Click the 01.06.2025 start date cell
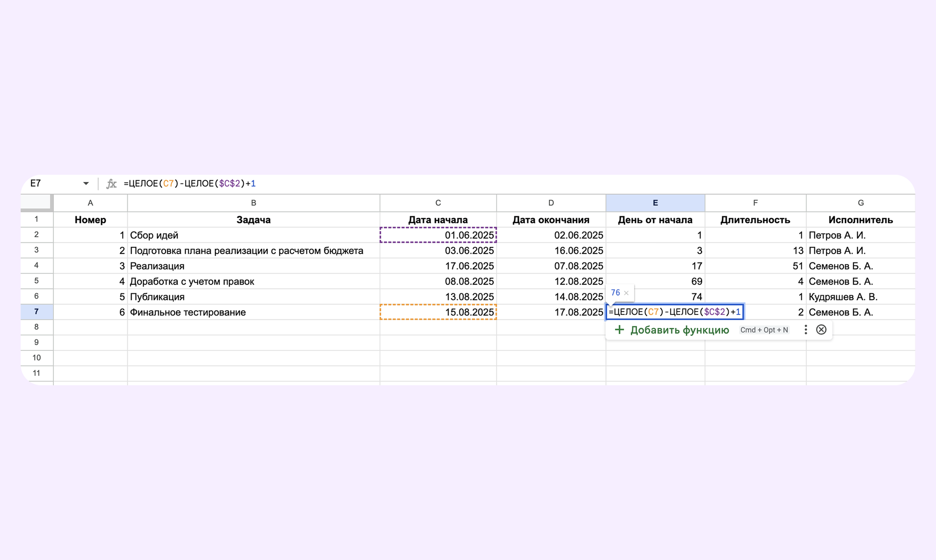 tap(438, 235)
